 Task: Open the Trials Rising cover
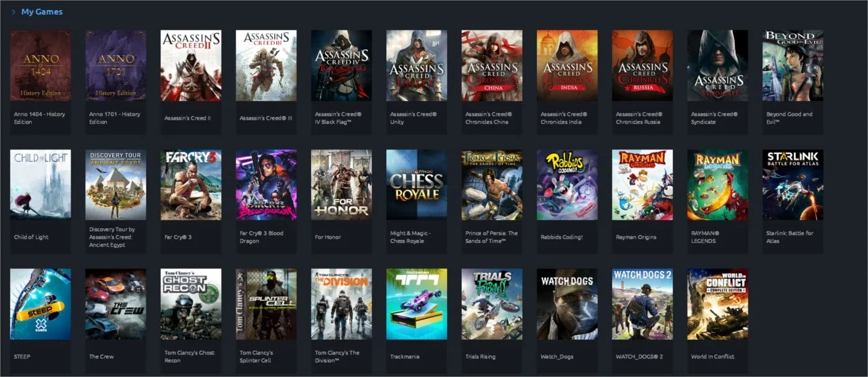492,304
